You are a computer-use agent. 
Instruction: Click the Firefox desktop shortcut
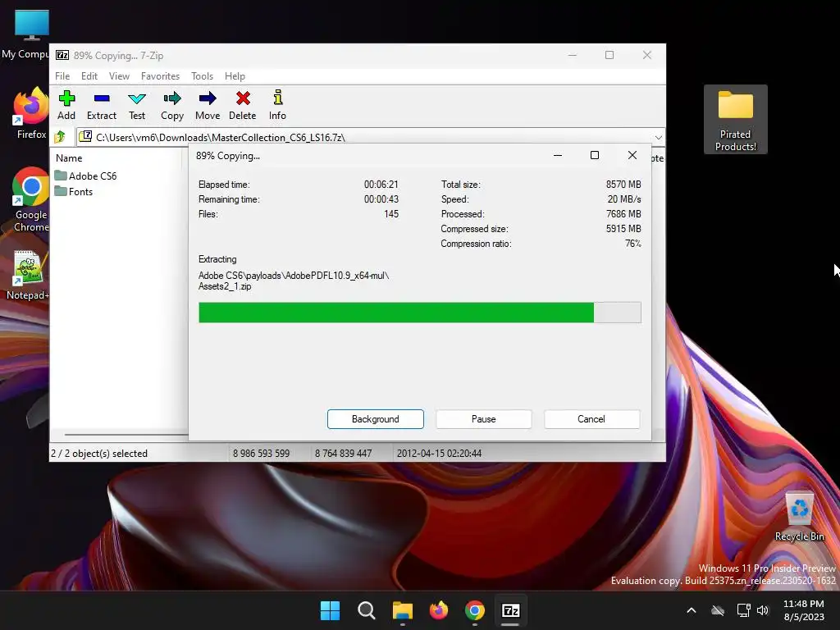click(31, 113)
